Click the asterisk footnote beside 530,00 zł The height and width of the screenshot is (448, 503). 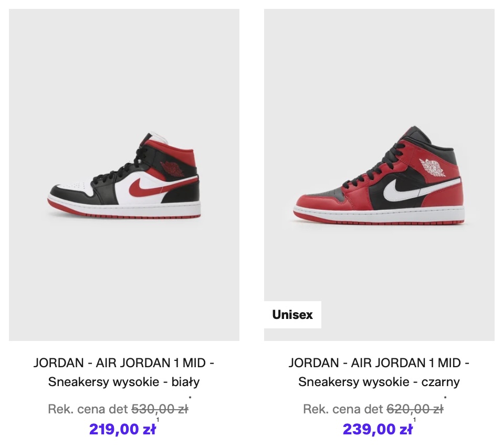click(190, 398)
